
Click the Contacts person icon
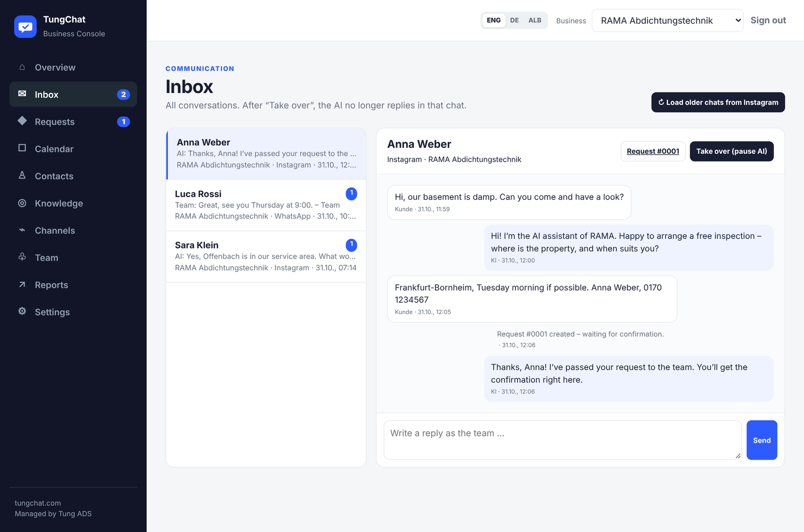(x=22, y=175)
